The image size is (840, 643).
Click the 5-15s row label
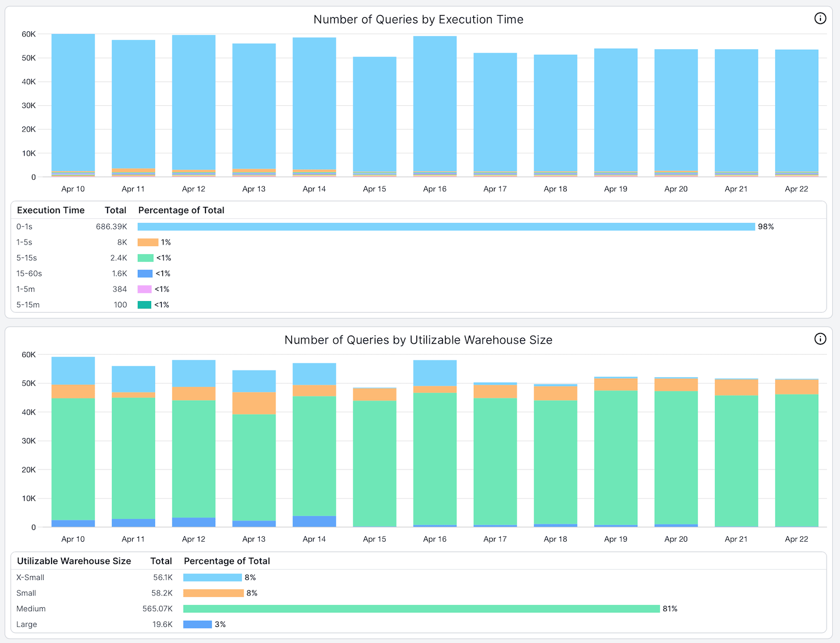tap(26, 258)
